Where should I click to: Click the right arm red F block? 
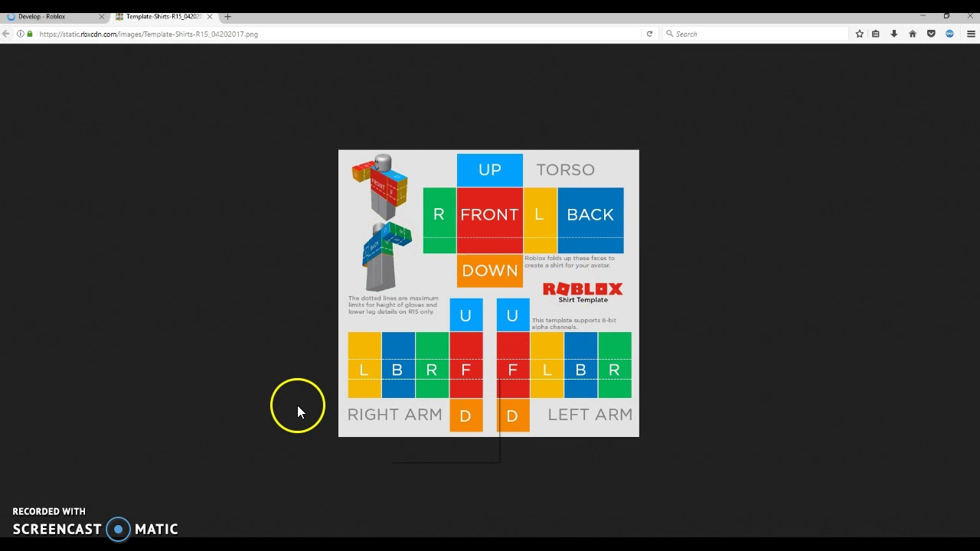pyautogui.click(x=466, y=365)
